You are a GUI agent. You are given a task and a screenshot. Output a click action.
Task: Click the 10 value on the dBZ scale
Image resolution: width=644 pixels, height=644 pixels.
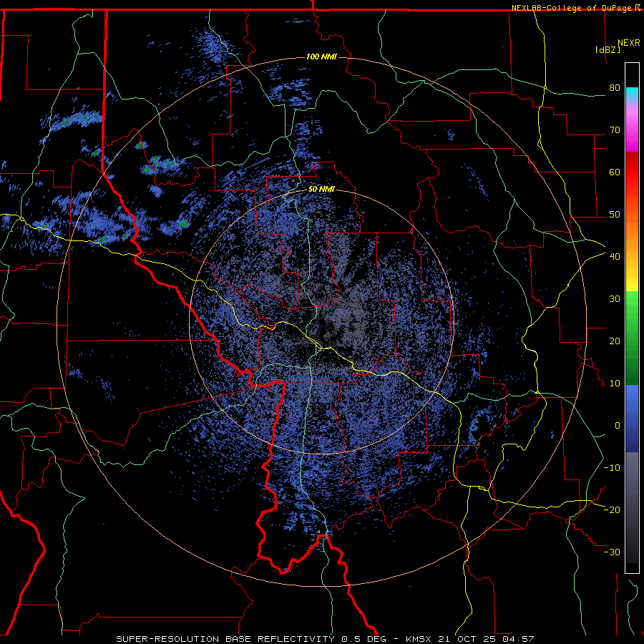point(615,384)
